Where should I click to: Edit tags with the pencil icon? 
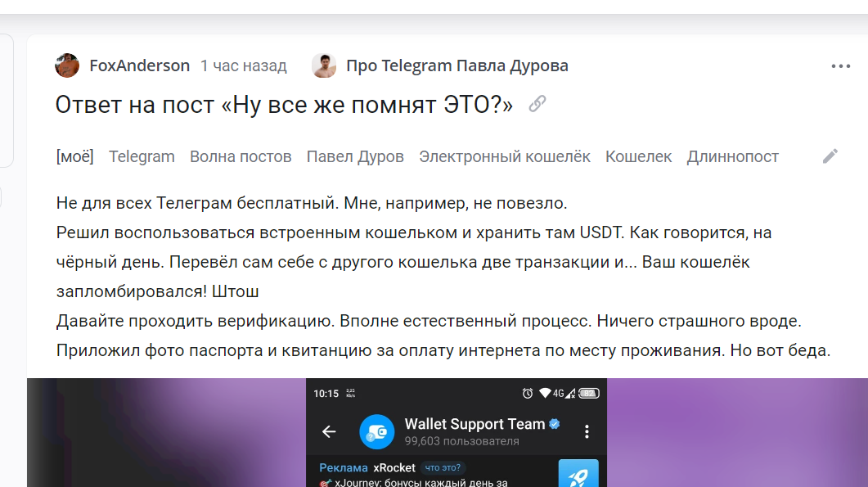tap(830, 156)
